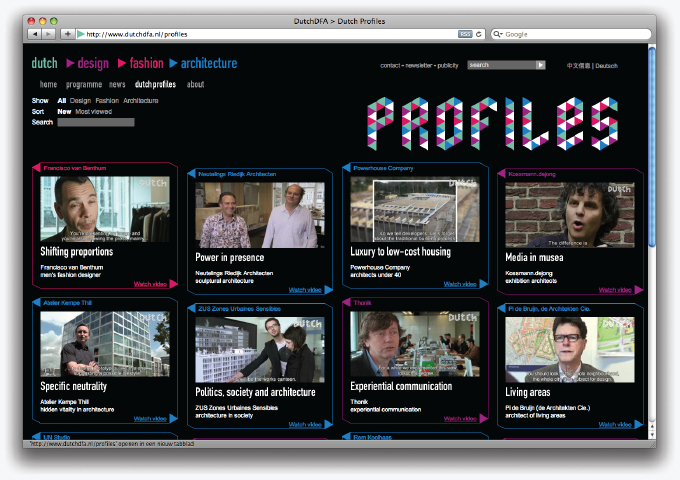Viewport: 680px width, 480px height.
Task: Click the 'Experiential communication' card title
Action: [x=401, y=386]
